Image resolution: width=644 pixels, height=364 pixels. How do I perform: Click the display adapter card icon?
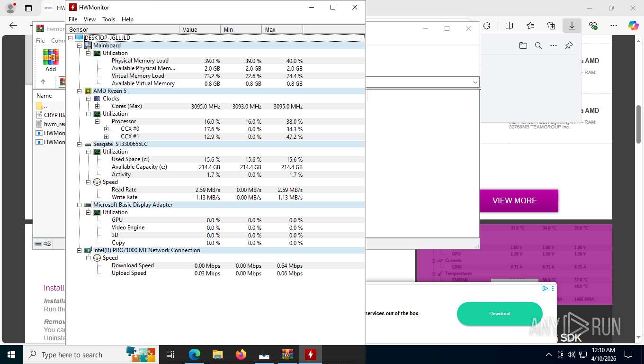tap(88, 205)
